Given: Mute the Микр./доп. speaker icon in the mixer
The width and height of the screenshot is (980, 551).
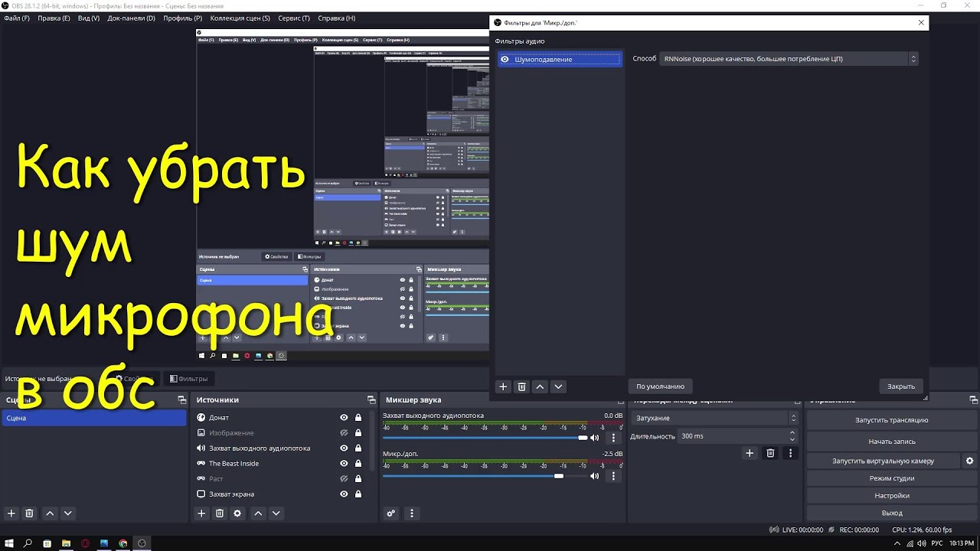Looking at the screenshot, I should (x=595, y=476).
